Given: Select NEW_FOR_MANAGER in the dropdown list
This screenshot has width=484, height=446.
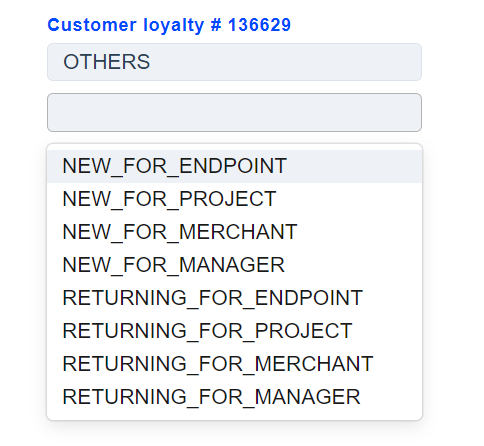Looking at the screenshot, I should [x=234, y=265].
